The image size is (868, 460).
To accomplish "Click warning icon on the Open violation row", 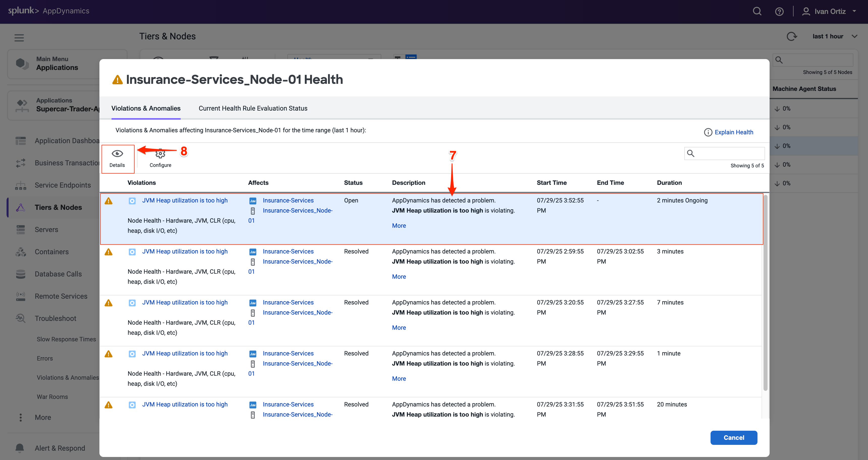I will point(108,201).
